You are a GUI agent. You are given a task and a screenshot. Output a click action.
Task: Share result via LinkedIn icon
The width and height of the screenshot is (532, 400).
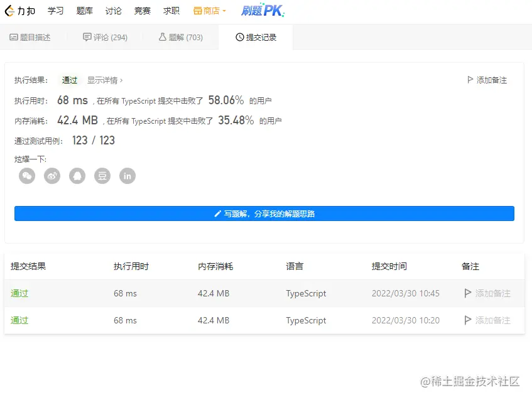(x=128, y=176)
